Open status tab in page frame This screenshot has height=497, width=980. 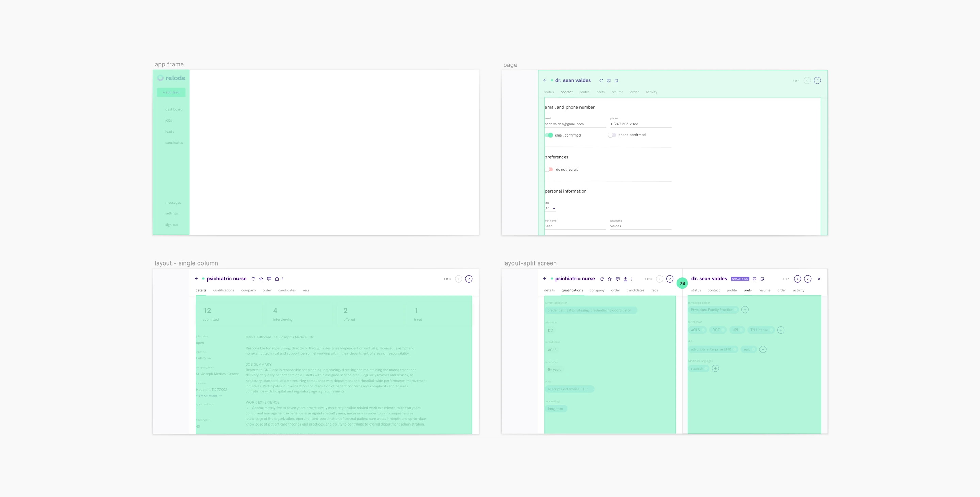pos(549,92)
